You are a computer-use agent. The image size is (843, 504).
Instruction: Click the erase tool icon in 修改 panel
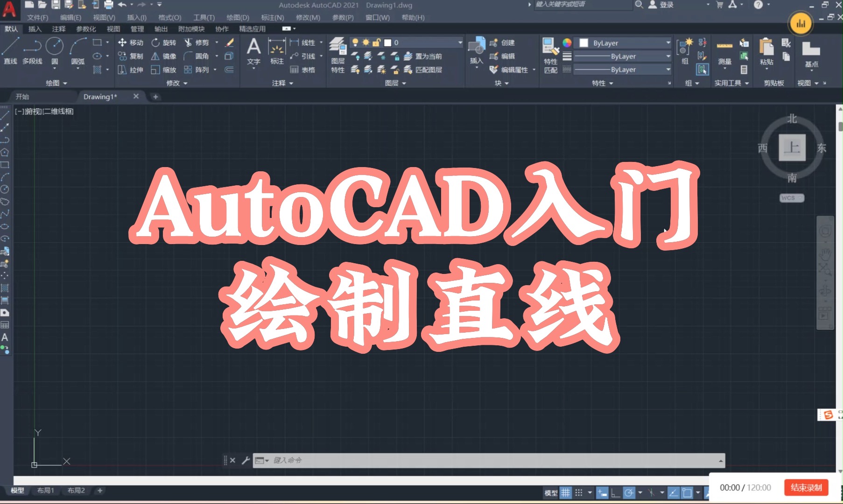point(229,42)
